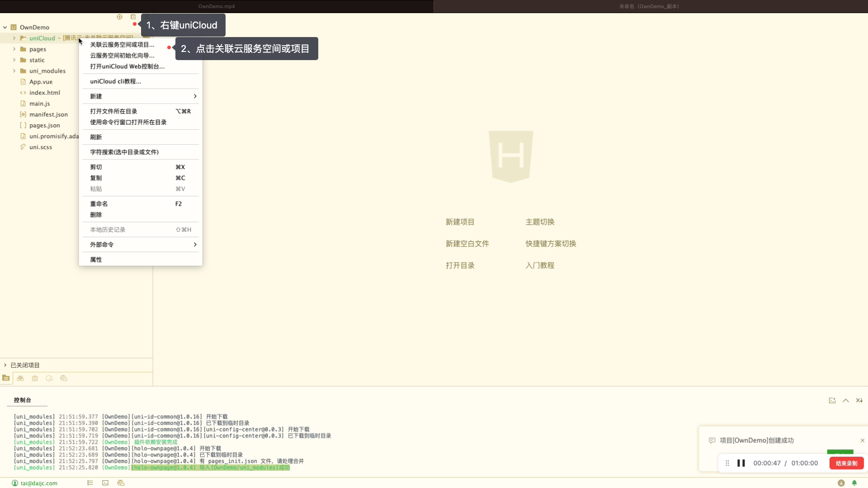Expand the pages folder chevron
Viewport: 868px width, 488px height.
coord(14,49)
